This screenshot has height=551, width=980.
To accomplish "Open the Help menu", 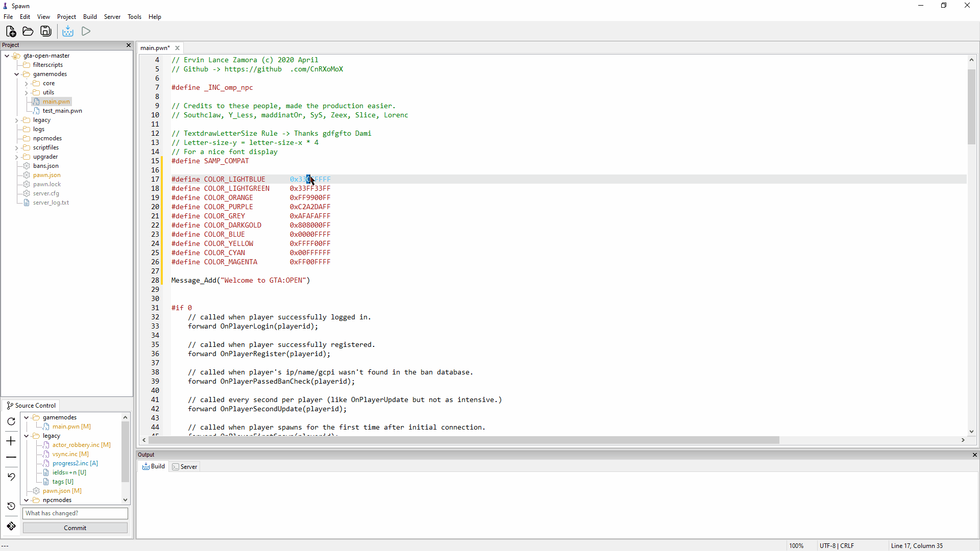I will click(155, 17).
